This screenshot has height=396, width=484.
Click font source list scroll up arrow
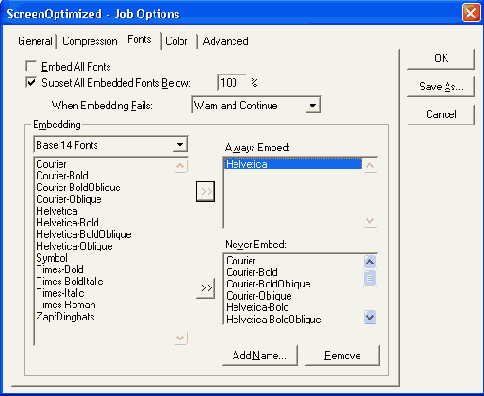pyautogui.click(x=181, y=166)
